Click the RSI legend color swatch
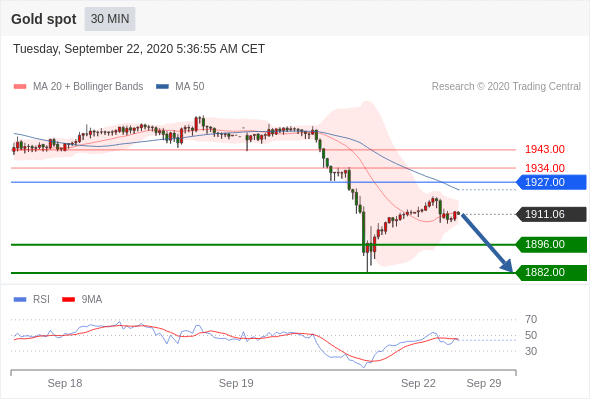Screen dimensions: 590x400 tap(20, 300)
